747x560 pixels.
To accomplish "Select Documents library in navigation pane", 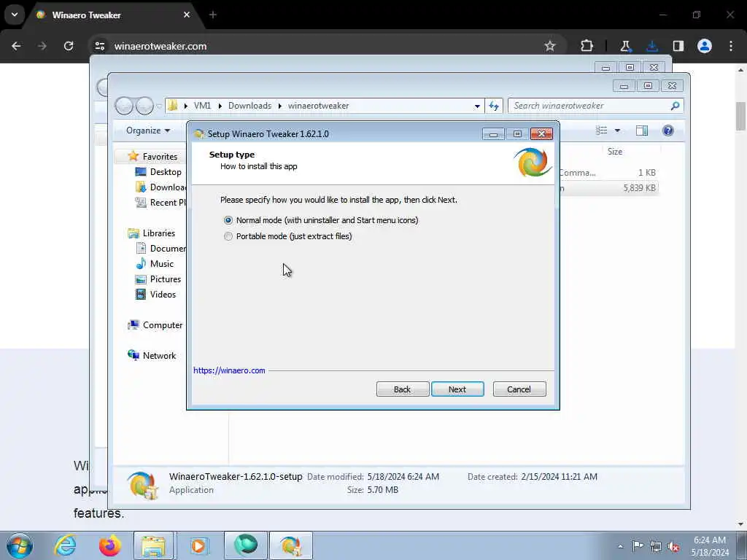I will (161, 249).
